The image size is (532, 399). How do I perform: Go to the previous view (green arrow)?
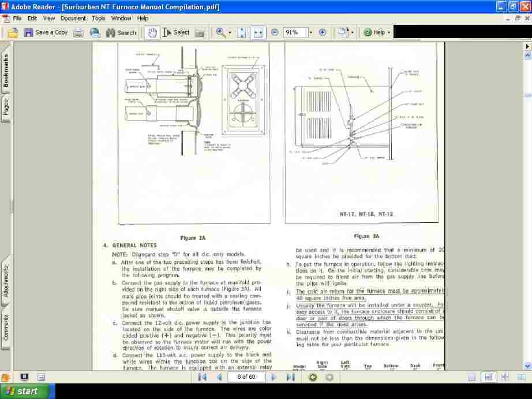(x=313, y=377)
